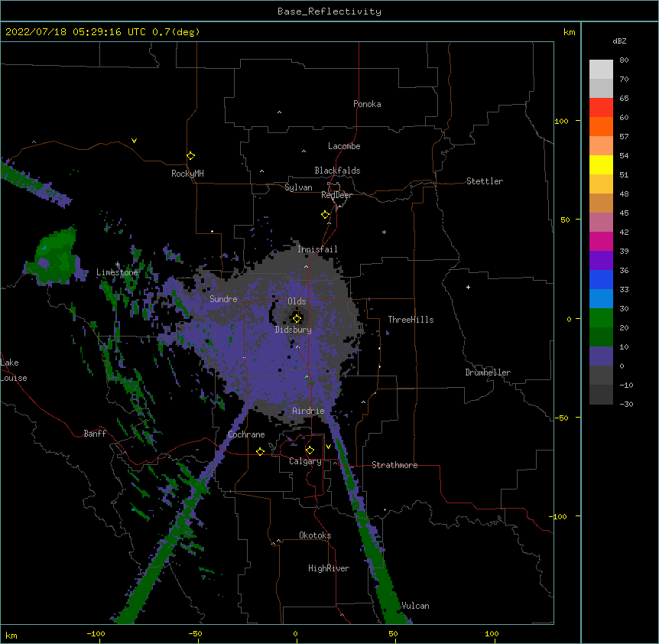The width and height of the screenshot is (659, 644).
Task: Click the Sundre town label
Action: [x=223, y=299]
